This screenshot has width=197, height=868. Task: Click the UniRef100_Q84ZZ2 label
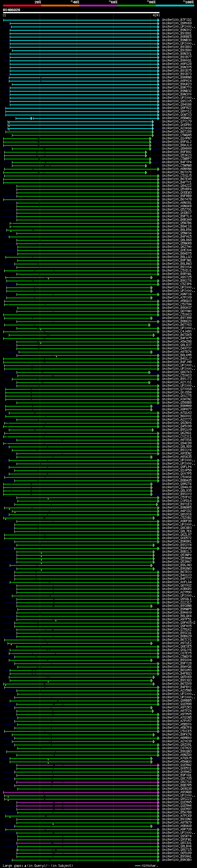click(x=177, y=186)
